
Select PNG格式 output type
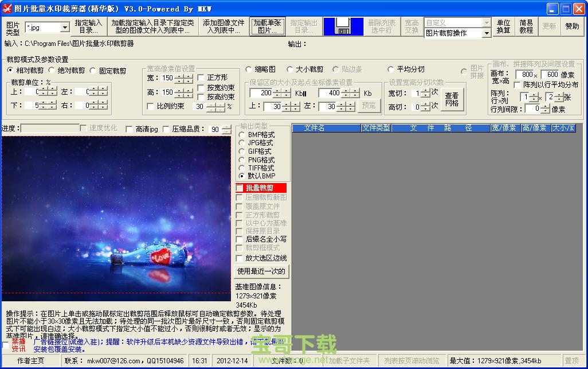pyautogui.click(x=242, y=160)
